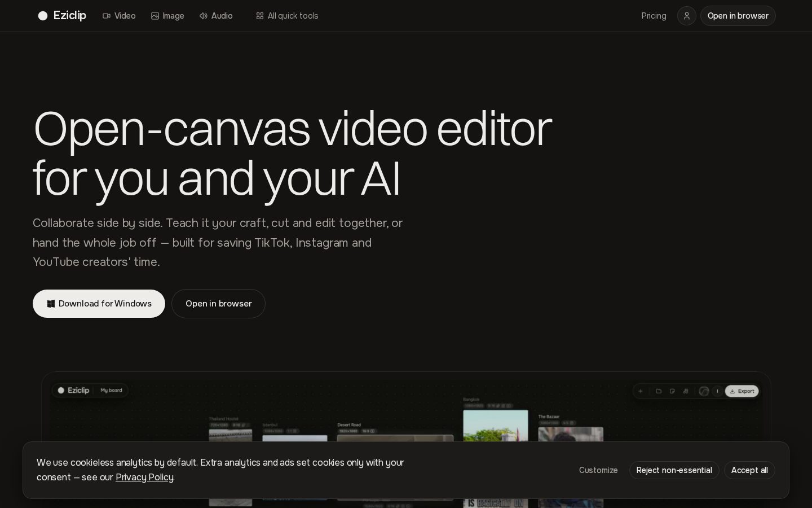Open the Privacy Policy link
Viewport: 812px width, 508px height.
[144, 478]
